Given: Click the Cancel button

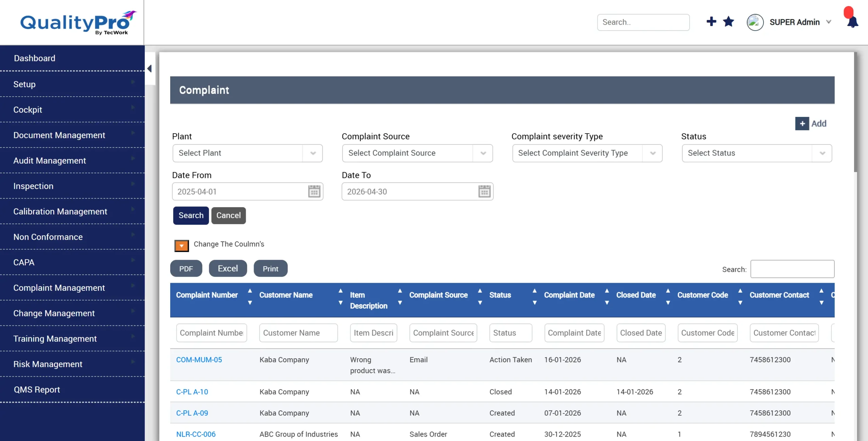Looking at the screenshot, I should pos(229,215).
